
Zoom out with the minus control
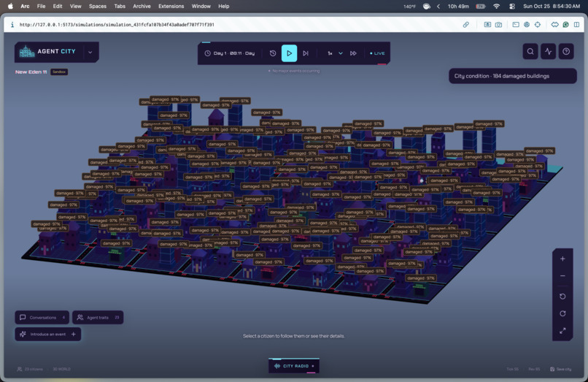(x=562, y=276)
